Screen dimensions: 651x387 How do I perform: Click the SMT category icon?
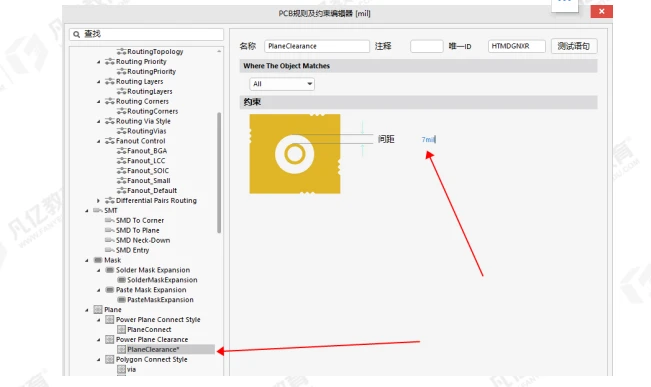[x=98, y=211]
